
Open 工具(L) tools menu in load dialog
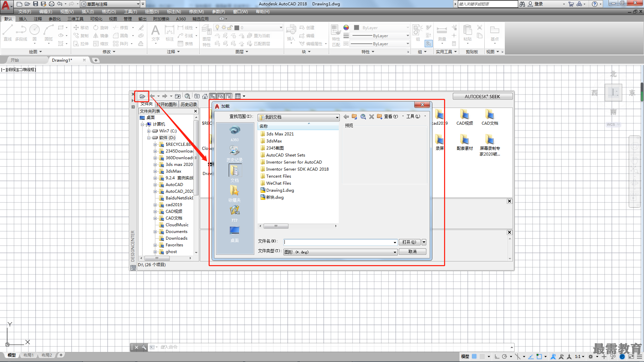(413, 116)
